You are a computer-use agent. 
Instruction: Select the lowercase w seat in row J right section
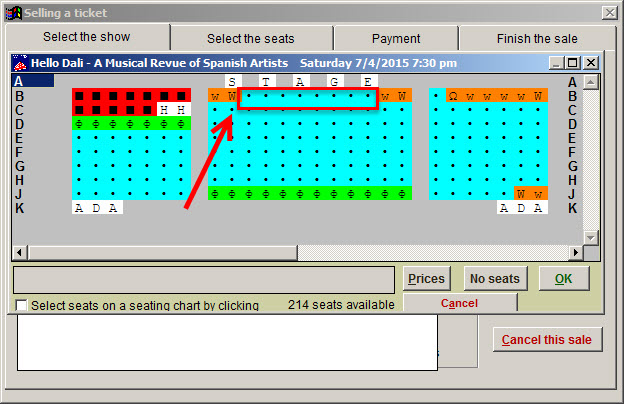(538, 194)
